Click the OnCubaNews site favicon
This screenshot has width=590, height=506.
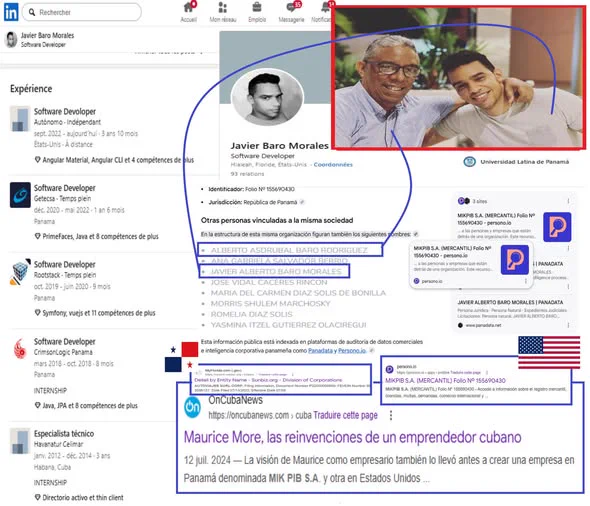click(x=192, y=407)
